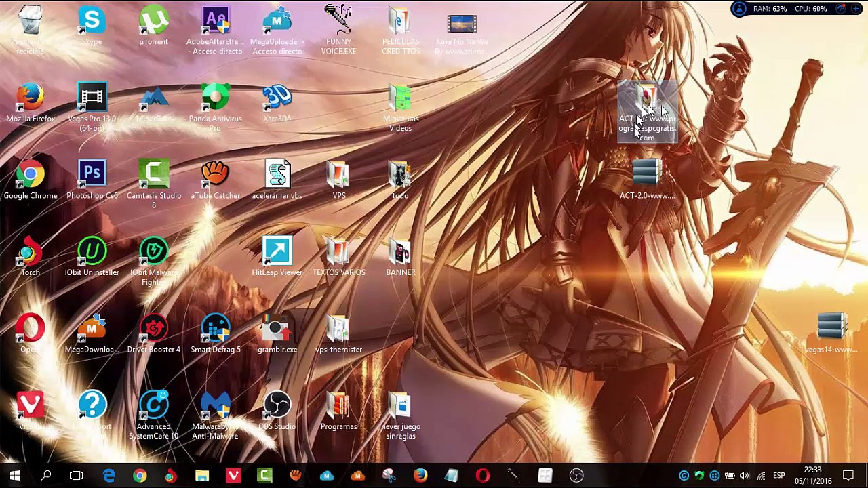Select the HitLeap Viewer shortcut
The image size is (868, 488).
(x=277, y=257)
